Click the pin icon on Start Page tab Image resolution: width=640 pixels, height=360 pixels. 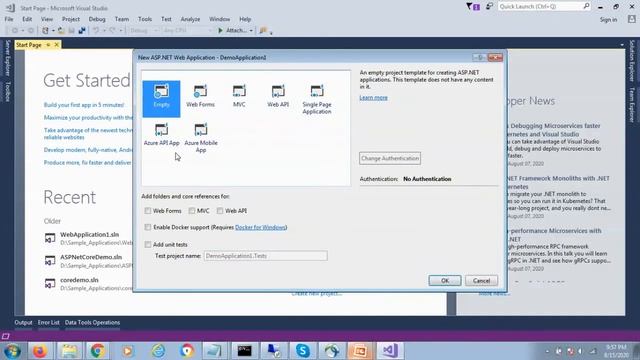pyautogui.click(x=48, y=45)
